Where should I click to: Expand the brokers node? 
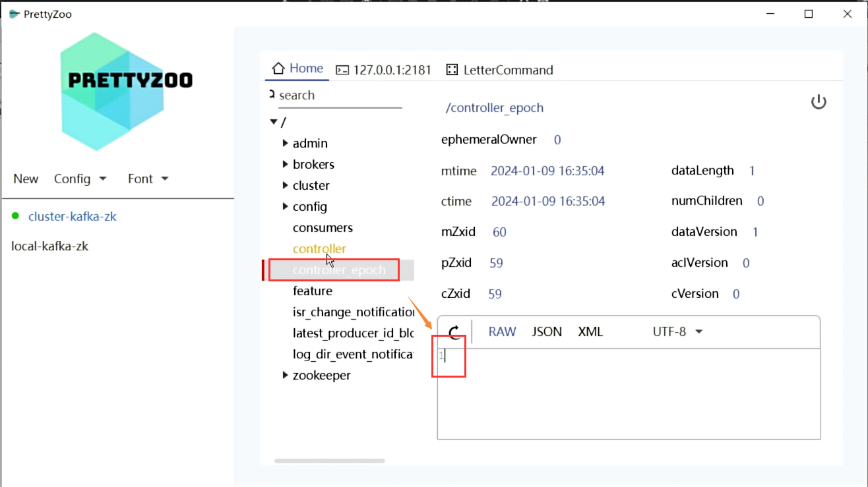click(285, 164)
